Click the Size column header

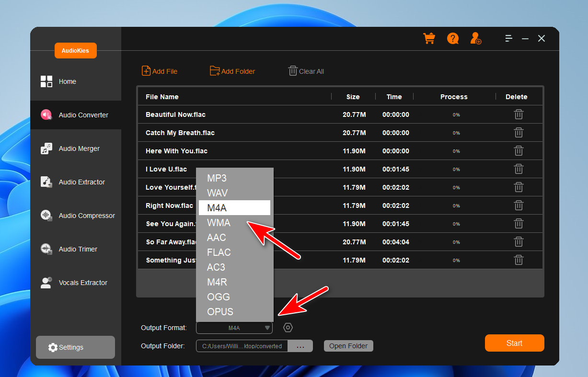tap(353, 97)
